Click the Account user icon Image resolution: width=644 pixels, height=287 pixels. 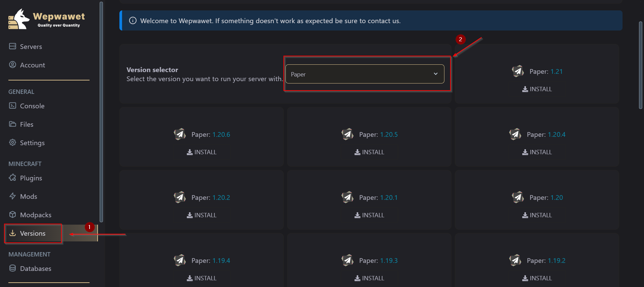12,65
